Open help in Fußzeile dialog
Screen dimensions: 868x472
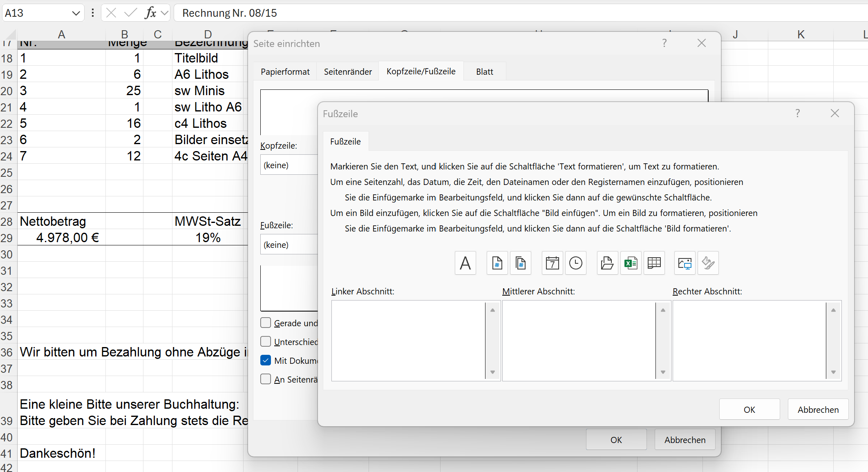[x=797, y=114]
